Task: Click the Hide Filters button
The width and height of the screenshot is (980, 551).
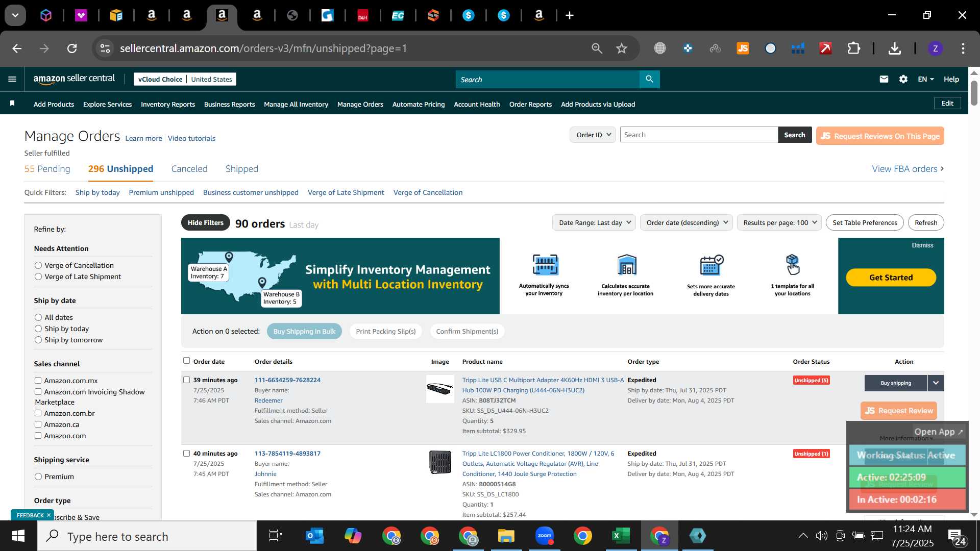Action: 205,222
